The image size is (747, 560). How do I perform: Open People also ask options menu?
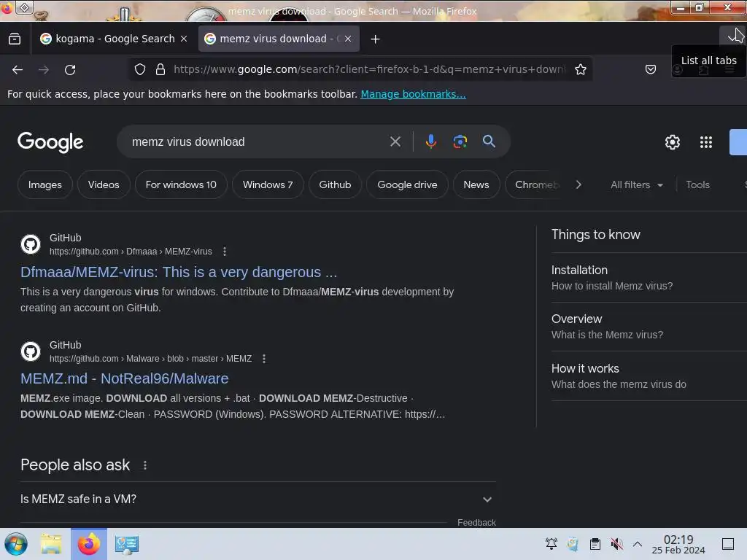(x=145, y=465)
